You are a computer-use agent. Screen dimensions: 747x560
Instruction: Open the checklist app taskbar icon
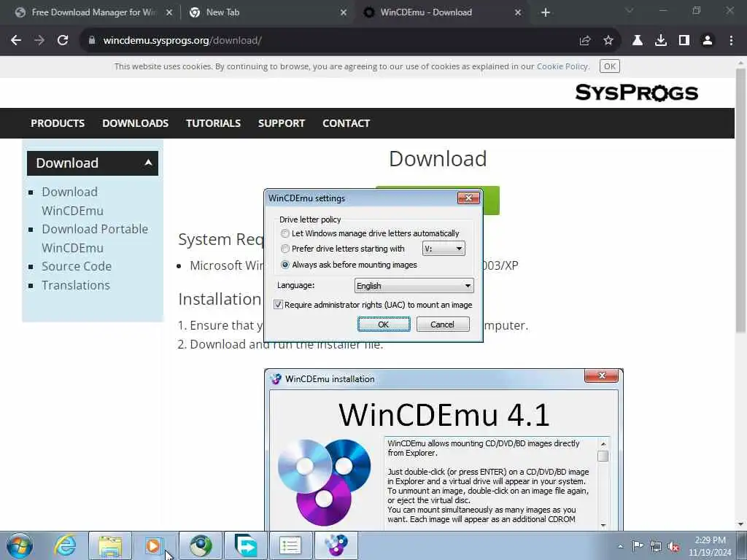coord(290,545)
